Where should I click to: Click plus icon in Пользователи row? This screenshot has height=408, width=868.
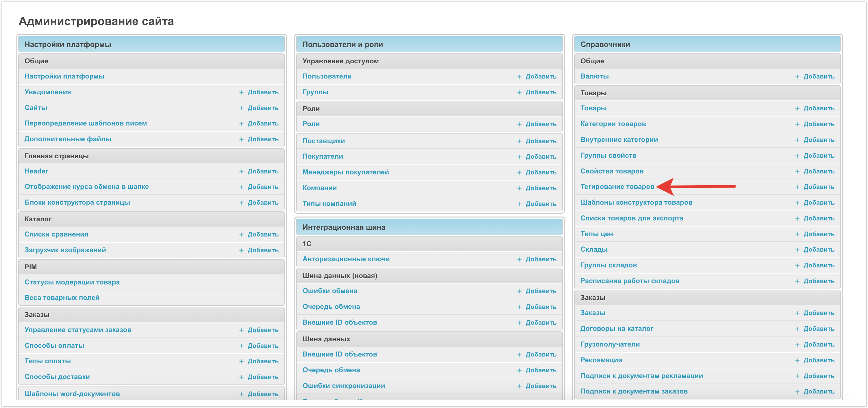coord(519,77)
